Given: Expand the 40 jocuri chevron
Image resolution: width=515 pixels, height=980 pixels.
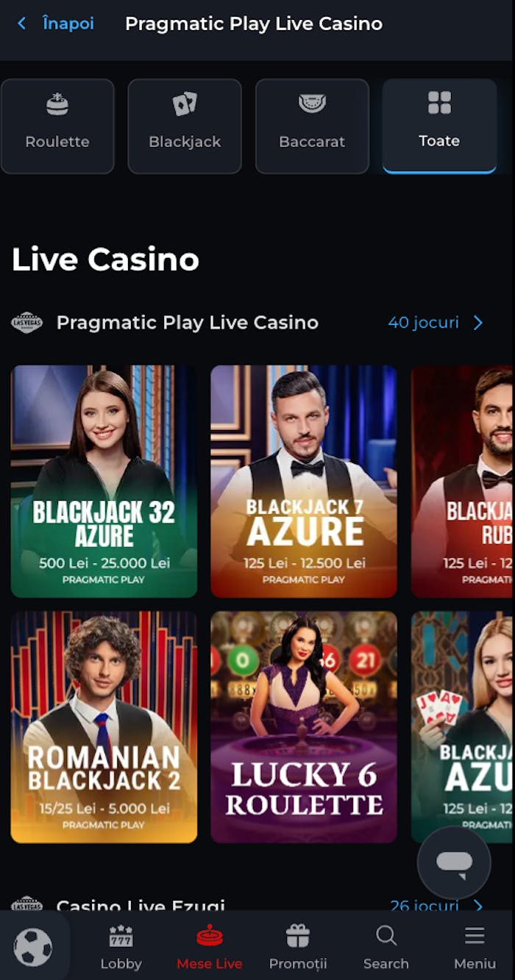Looking at the screenshot, I should [x=478, y=323].
